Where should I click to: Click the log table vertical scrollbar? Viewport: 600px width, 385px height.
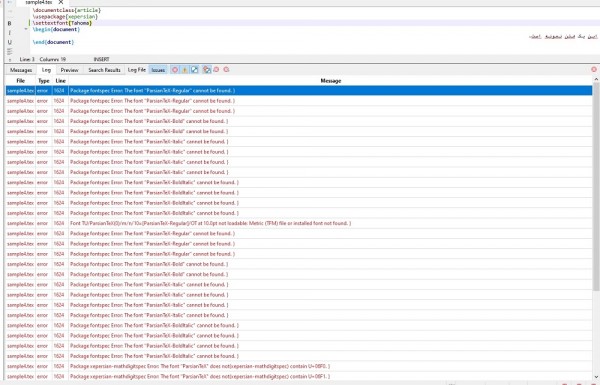tap(596, 183)
